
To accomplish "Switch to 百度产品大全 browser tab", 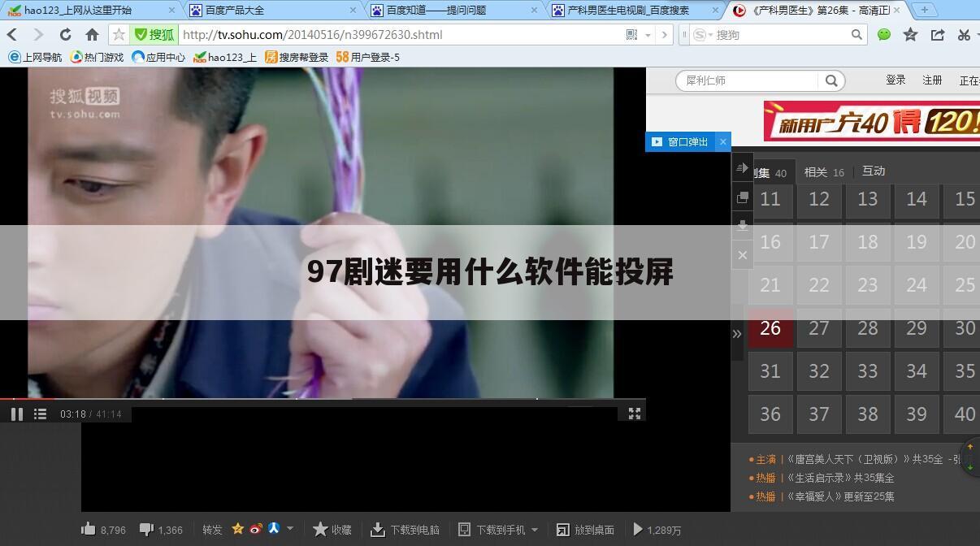I will (272, 10).
